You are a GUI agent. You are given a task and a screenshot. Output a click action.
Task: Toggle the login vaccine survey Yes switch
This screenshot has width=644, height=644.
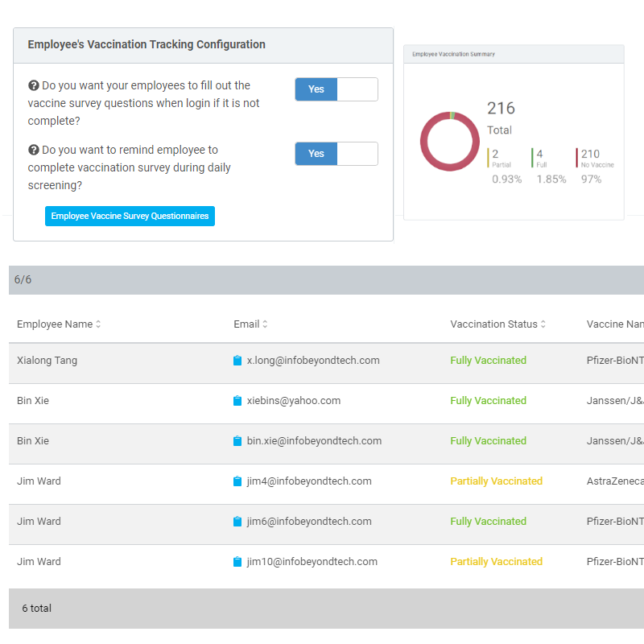pos(336,89)
